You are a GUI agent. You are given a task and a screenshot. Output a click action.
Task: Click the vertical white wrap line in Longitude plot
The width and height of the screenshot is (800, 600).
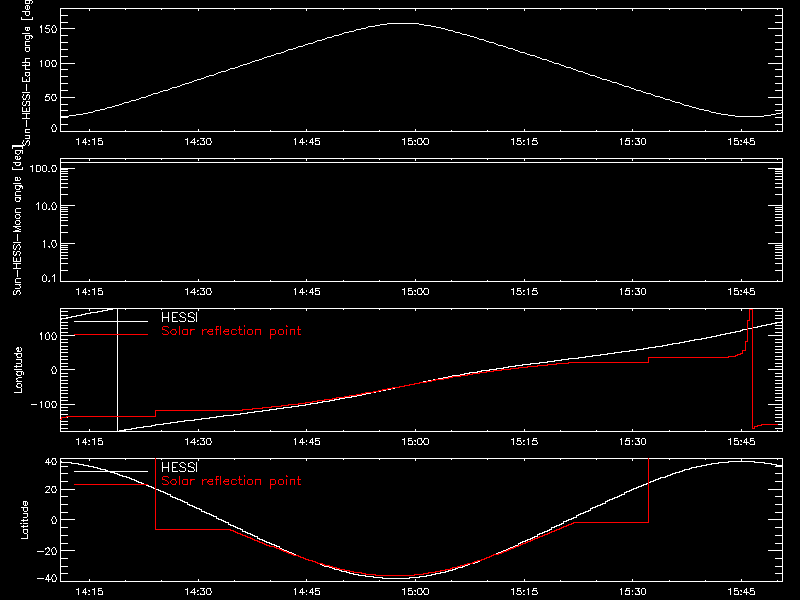pos(118,370)
